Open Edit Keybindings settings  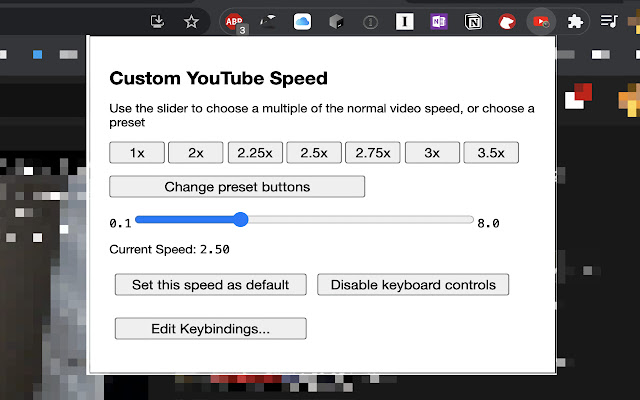[211, 329]
